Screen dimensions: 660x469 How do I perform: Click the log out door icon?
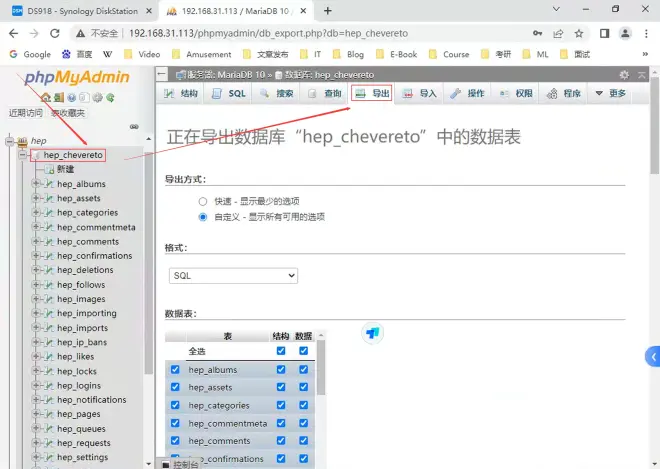[x=59, y=98]
